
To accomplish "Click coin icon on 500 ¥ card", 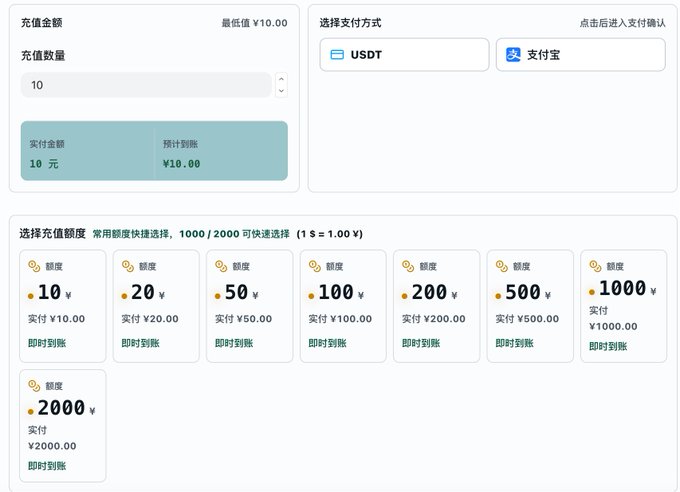I will [x=501, y=266].
